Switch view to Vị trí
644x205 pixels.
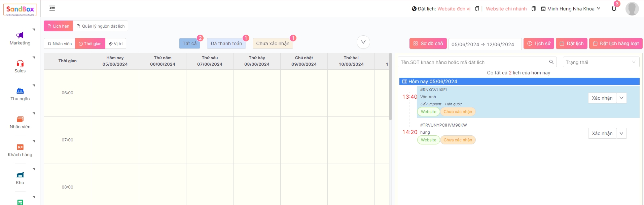(x=115, y=44)
